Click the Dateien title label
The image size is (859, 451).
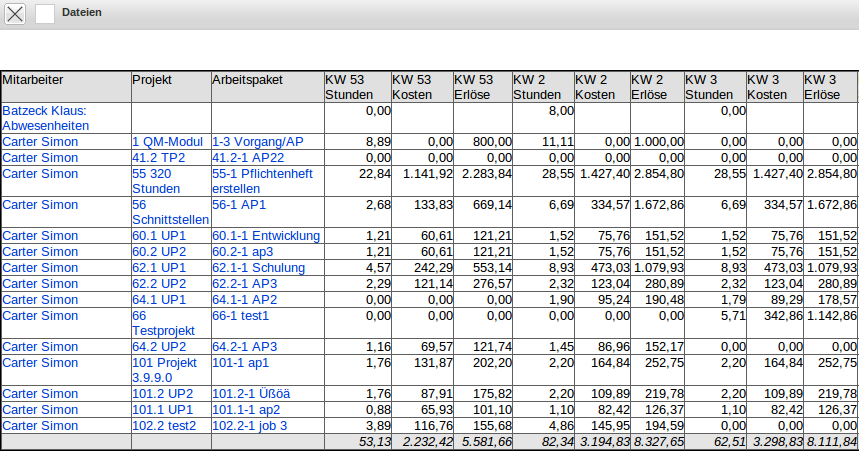coord(82,12)
